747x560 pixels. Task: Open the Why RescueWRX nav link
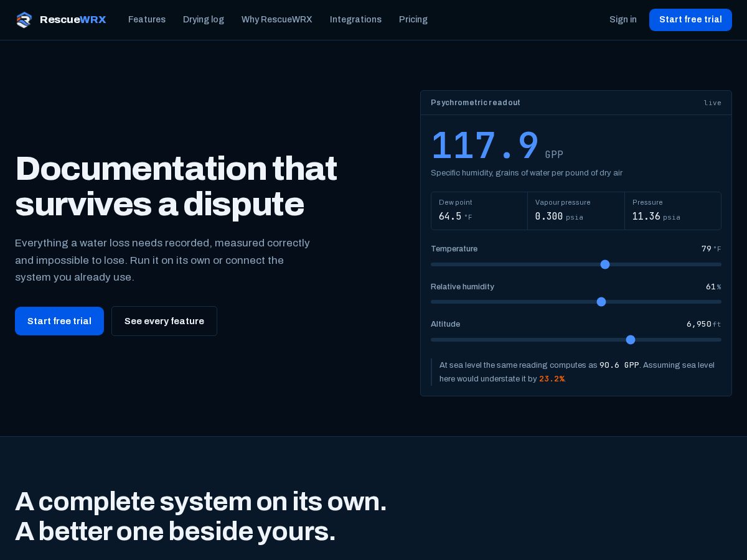coord(277,20)
